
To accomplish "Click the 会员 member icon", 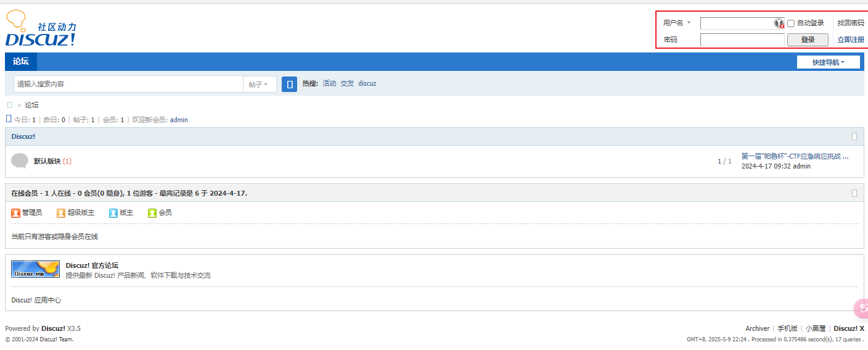I will coord(152,213).
